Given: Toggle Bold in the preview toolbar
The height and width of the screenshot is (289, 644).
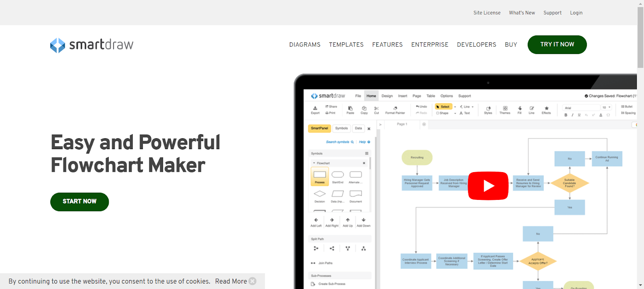Looking at the screenshot, I should coord(566,115).
